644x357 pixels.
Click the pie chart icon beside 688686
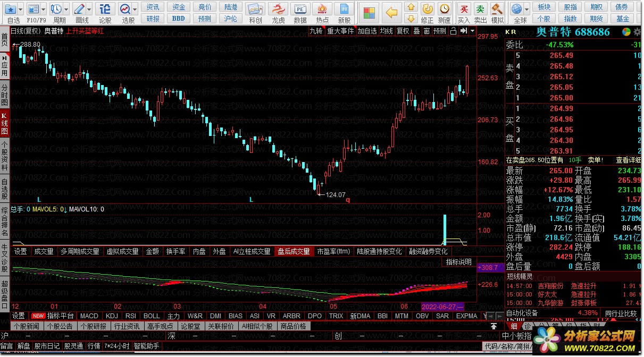point(627,32)
